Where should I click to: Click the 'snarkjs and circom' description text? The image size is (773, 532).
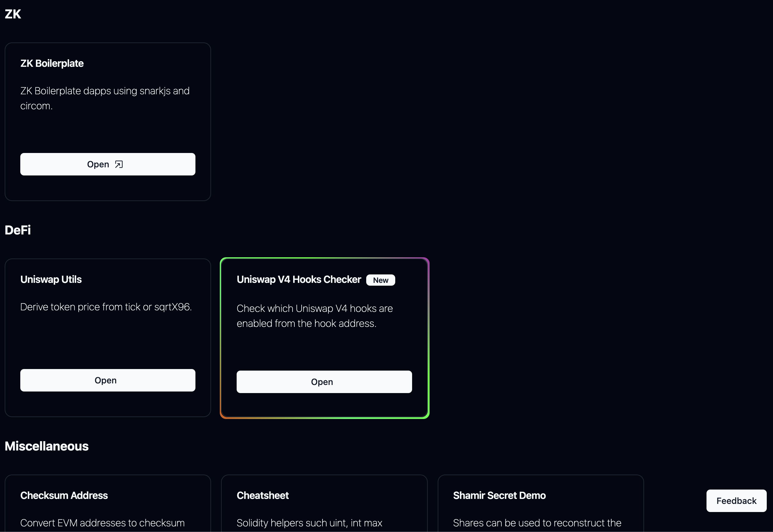pyautogui.click(x=105, y=98)
